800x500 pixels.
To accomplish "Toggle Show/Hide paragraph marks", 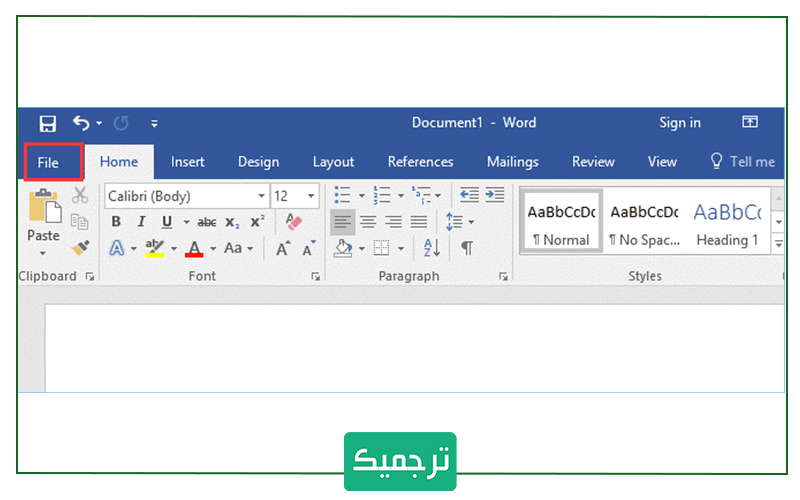I will 467,248.
